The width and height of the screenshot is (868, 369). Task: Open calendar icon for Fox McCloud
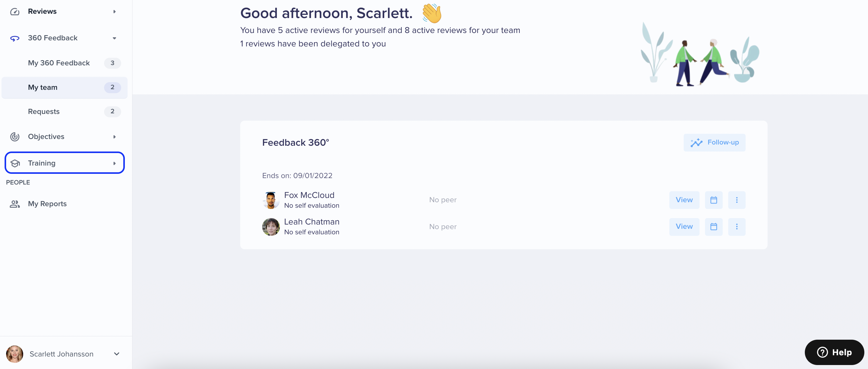(713, 200)
